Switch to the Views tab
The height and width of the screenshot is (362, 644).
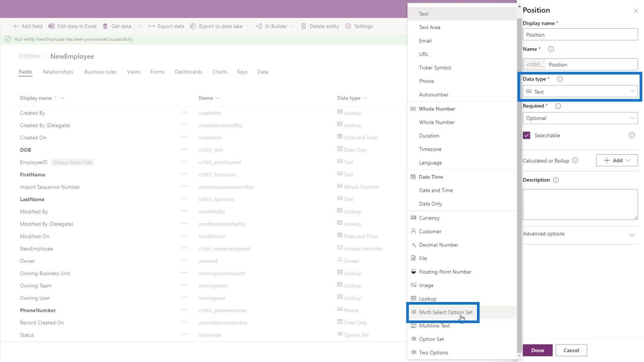134,72
